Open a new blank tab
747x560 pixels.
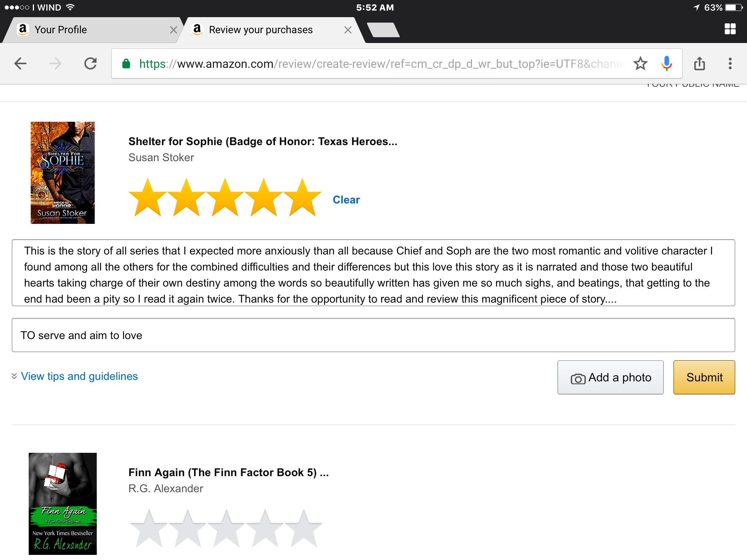tap(383, 30)
